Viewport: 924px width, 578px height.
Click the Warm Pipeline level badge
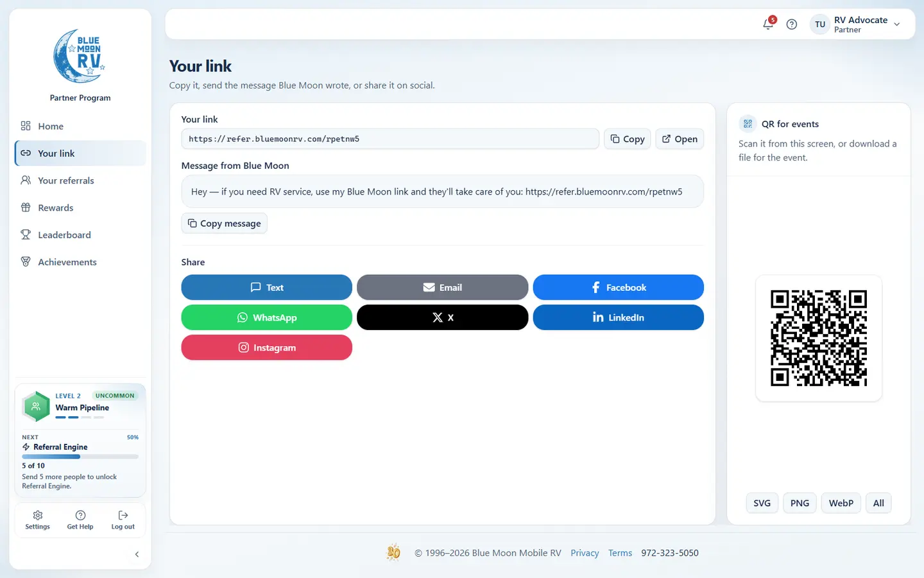coord(36,407)
